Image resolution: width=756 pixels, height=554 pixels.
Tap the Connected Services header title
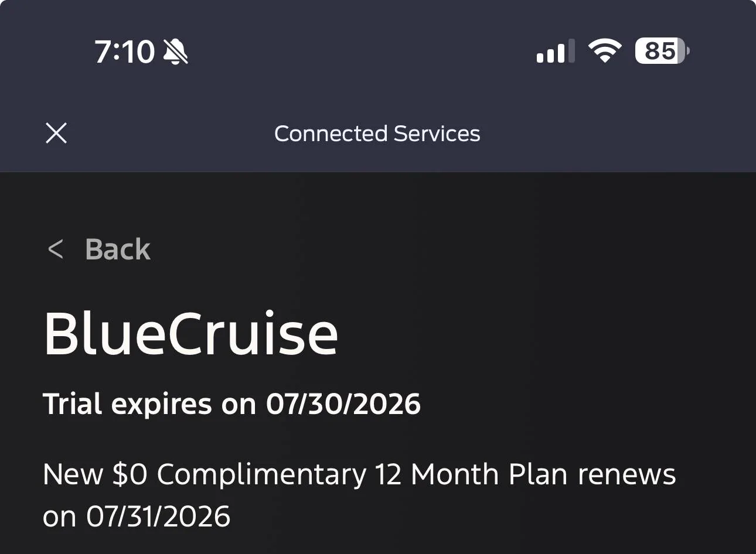[377, 134]
